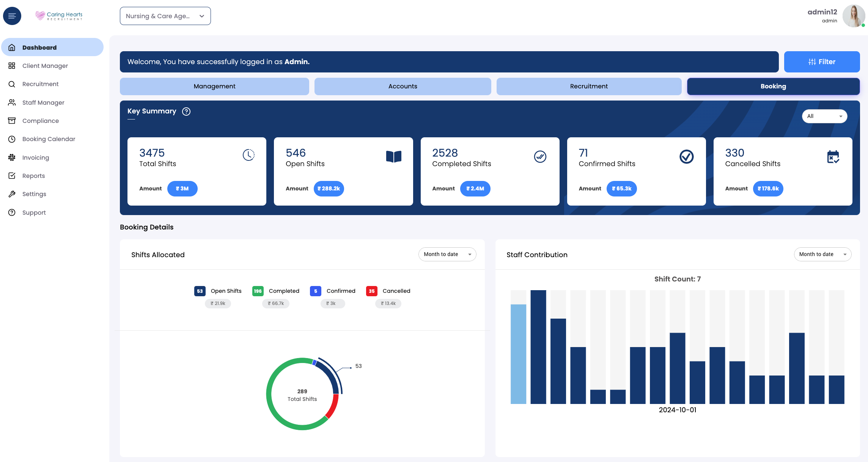Open the Nursing & Care Agency dropdown
This screenshot has width=868, height=462.
point(165,16)
